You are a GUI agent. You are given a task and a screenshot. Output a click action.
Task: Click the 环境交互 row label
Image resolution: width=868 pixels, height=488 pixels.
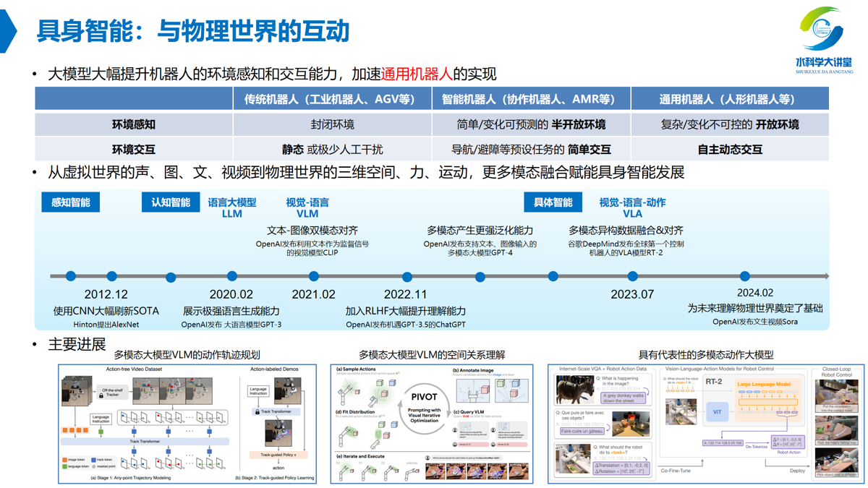[134, 150]
